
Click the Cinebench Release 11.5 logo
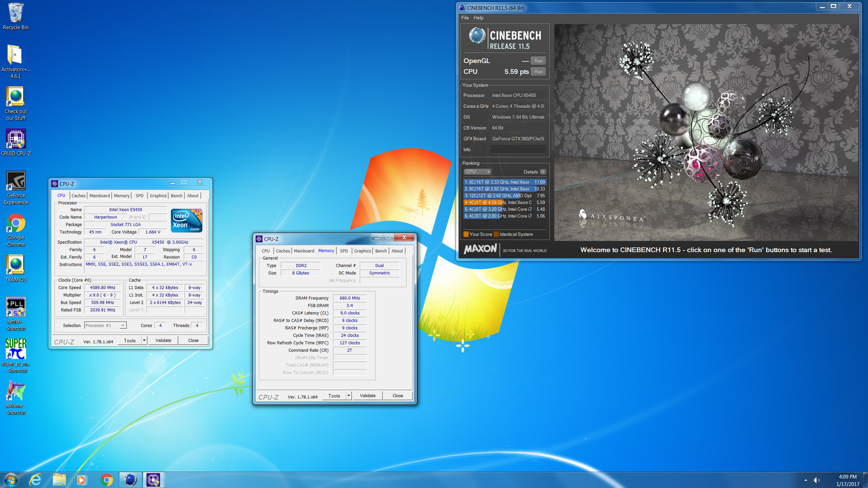pyautogui.click(x=505, y=38)
